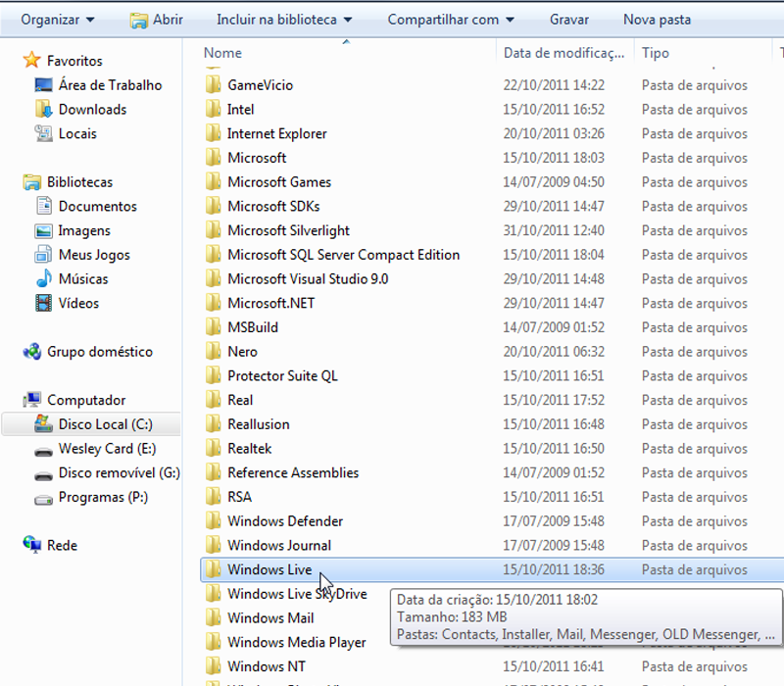Screen dimensions: 784x686
Task: Click the Favoritos star icon
Action: click(x=31, y=61)
